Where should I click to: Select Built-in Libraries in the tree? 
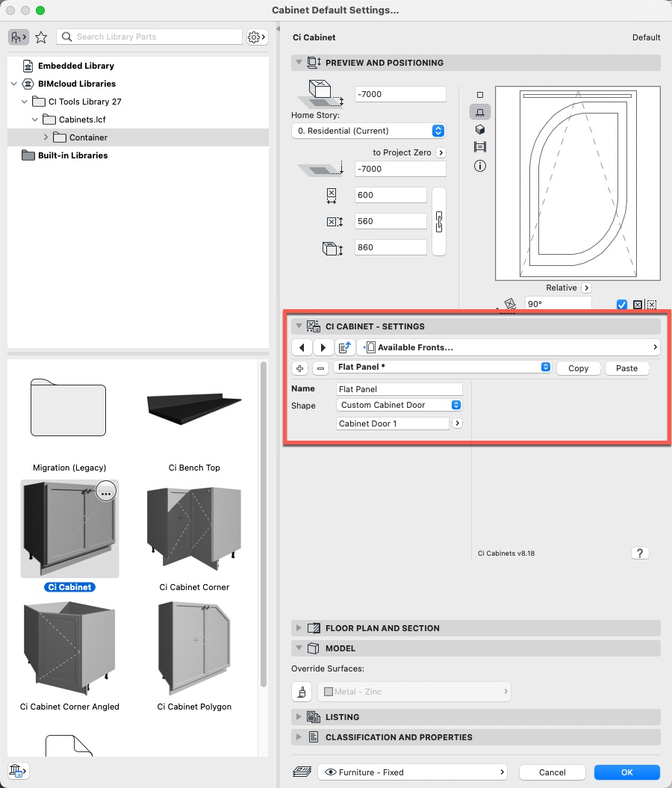(73, 155)
